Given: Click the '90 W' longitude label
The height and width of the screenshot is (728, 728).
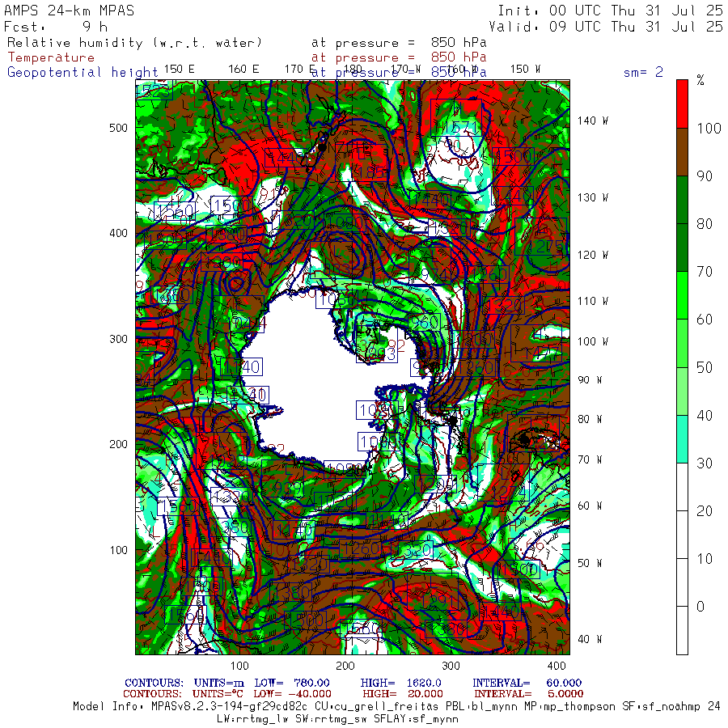Looking at the screenshot, I should 590,380.
